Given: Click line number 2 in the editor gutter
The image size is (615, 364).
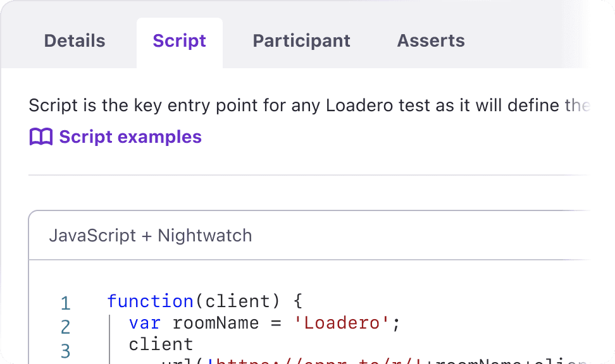Looking at the screenshot, I should [x=66, y=327].
